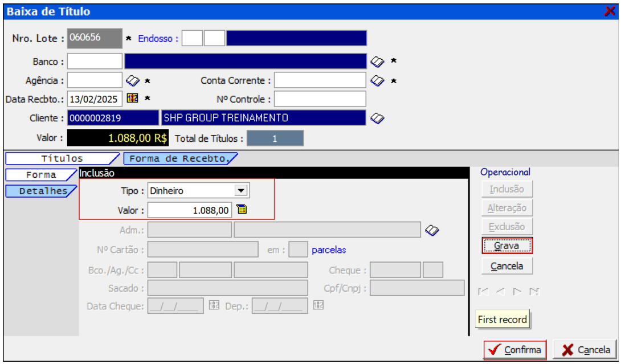Click the Cliente search book icon
The image size is (621, 364).
click(x=377, y=118)
